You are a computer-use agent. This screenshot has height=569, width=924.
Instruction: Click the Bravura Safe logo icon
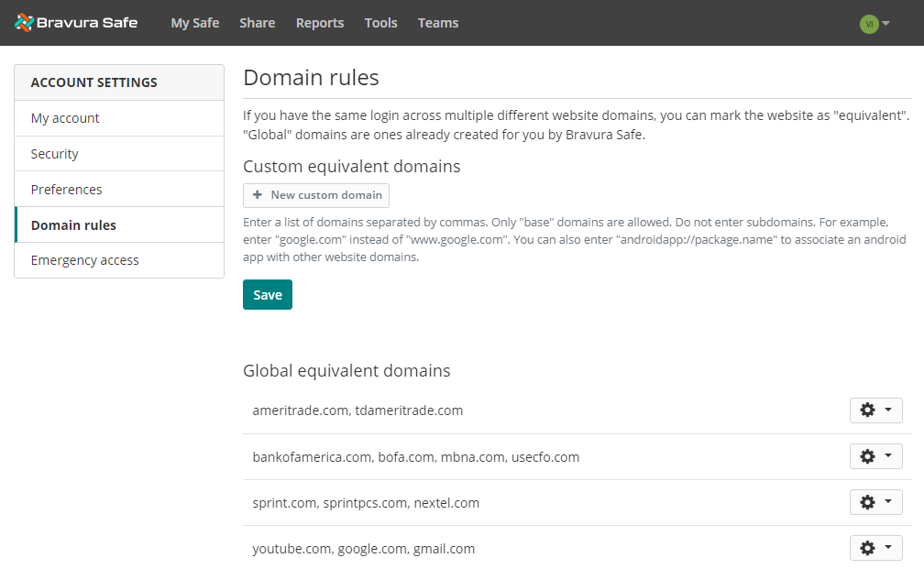[25, 22]
